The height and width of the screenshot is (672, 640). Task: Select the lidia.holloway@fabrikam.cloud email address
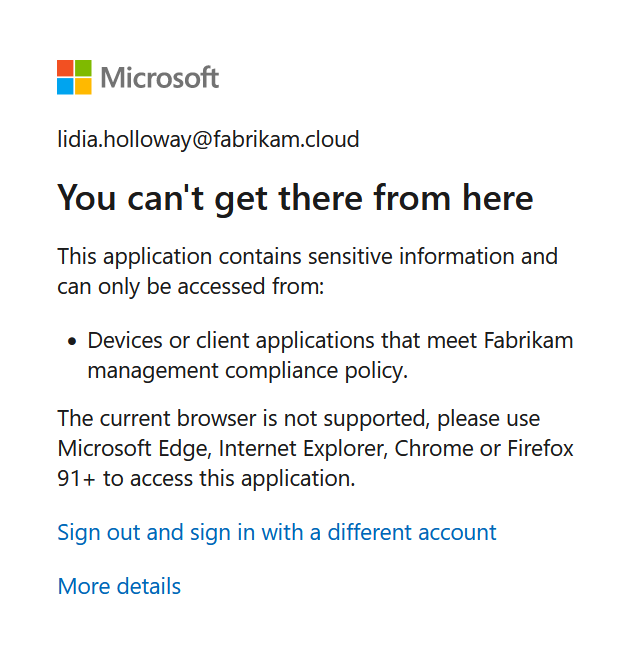[208, 140]
